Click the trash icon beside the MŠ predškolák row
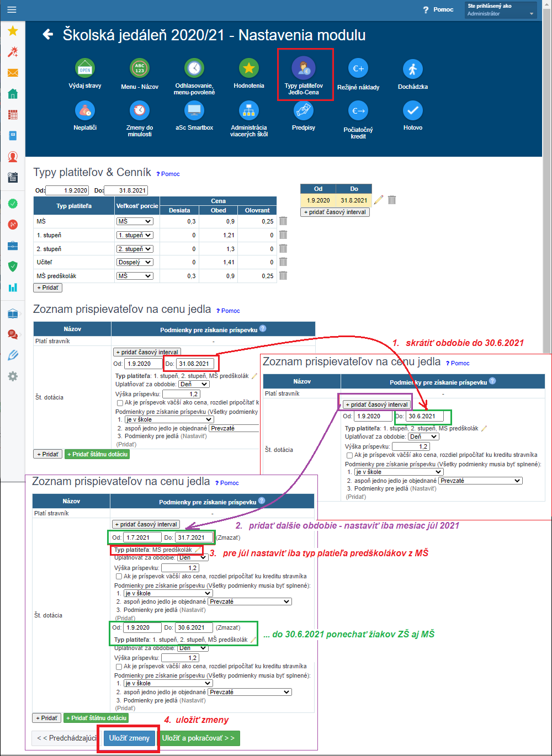552x756 pixels. coord(283,275)
